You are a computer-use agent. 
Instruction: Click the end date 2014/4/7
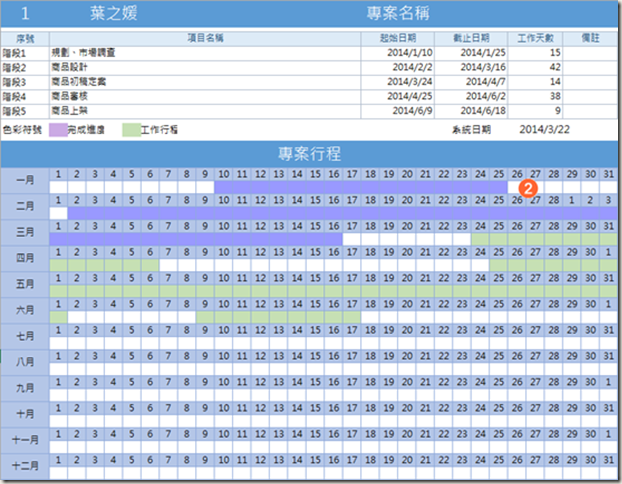point(486,82)
